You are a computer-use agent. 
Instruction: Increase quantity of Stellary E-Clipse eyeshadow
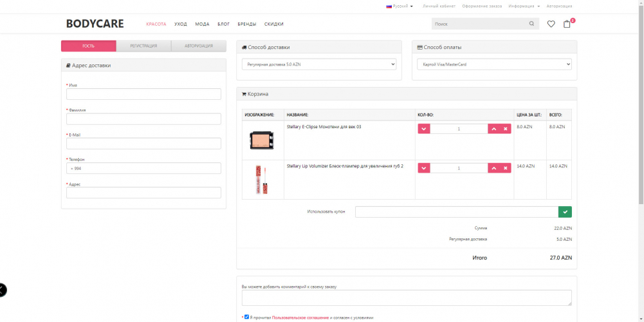[x=493, y=129]
